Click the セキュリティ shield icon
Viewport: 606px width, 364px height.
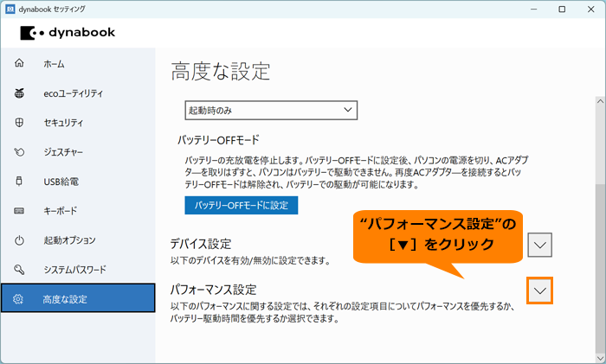(19, 123)
